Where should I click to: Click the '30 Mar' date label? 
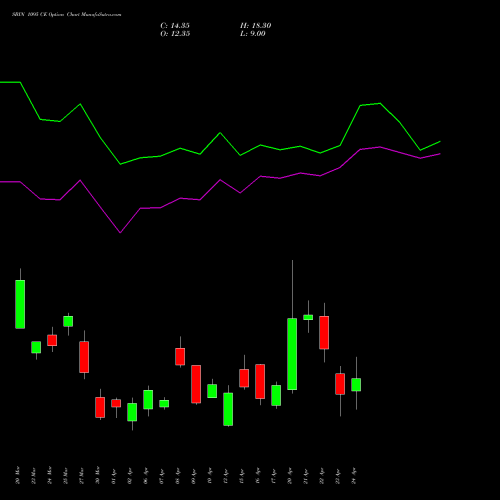(98, 475)
